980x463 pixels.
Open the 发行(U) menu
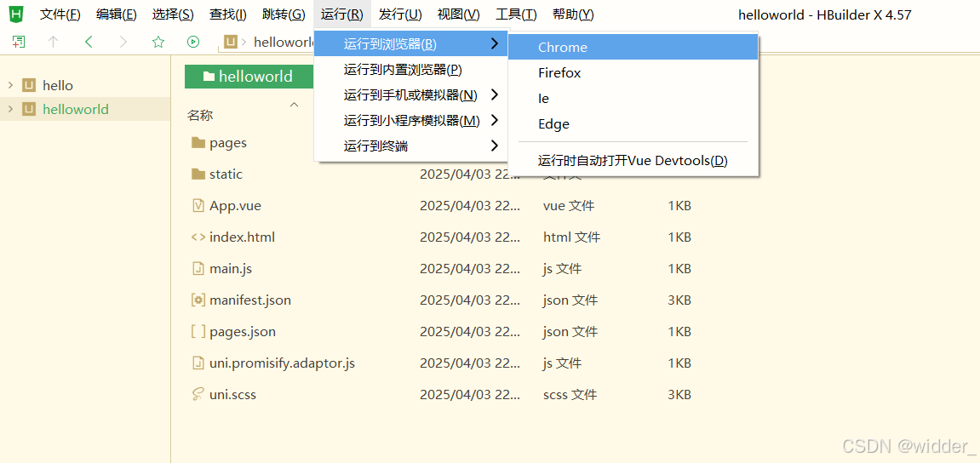[x=400, y=14]
